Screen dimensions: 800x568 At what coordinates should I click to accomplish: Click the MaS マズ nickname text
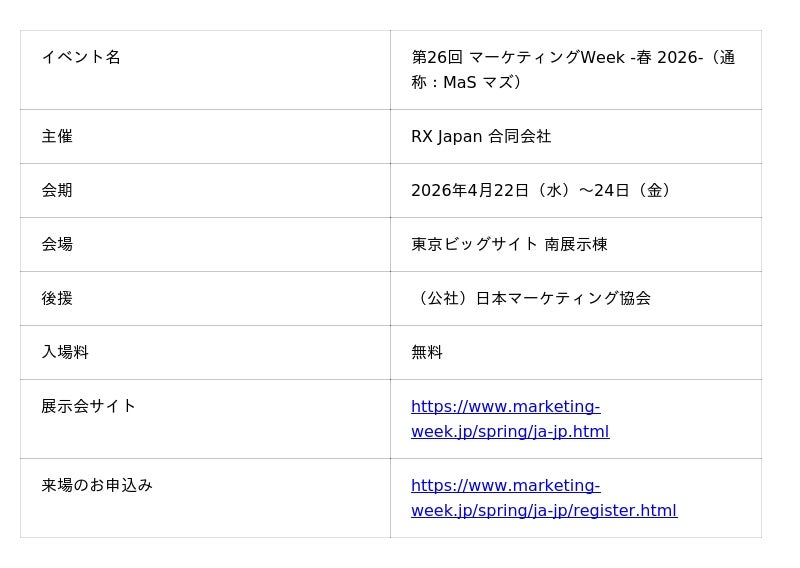pyautogui.click(x=482, y=82)
